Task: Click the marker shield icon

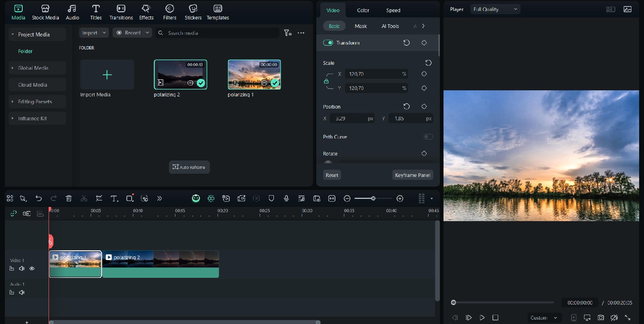Action: (271, 198)
